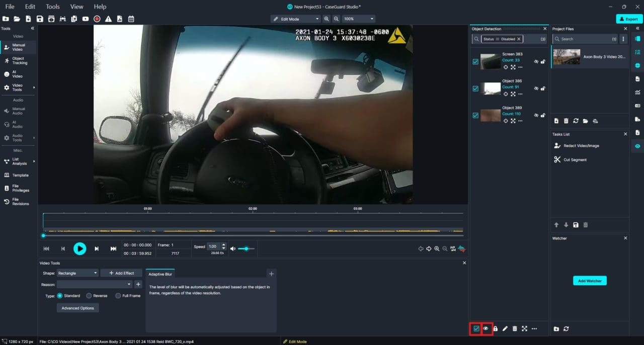Image resolution: width=644 pixels, height=345 pixels.
Task: Click the Advanced Options button
Action: (77, 308)
